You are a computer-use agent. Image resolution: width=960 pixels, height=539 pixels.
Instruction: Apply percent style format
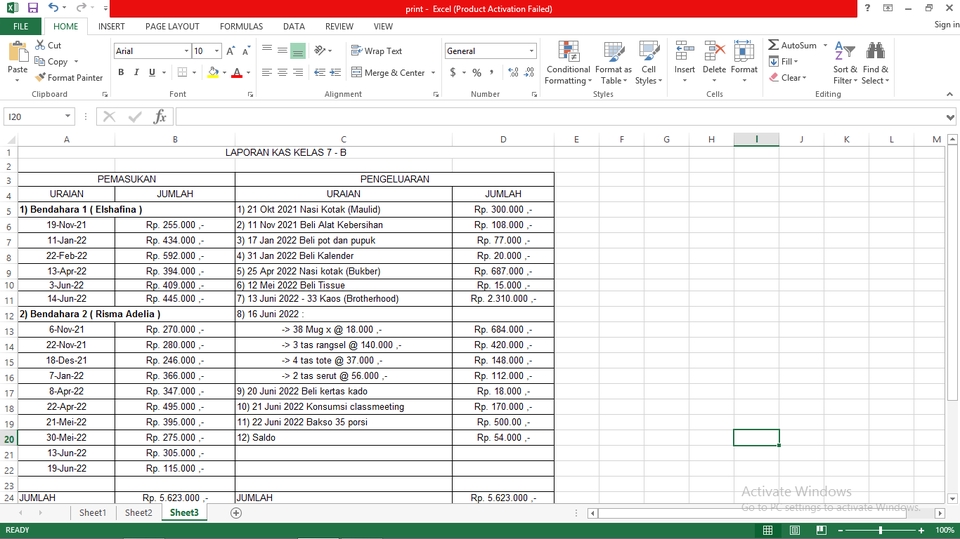tap(476, 72)
